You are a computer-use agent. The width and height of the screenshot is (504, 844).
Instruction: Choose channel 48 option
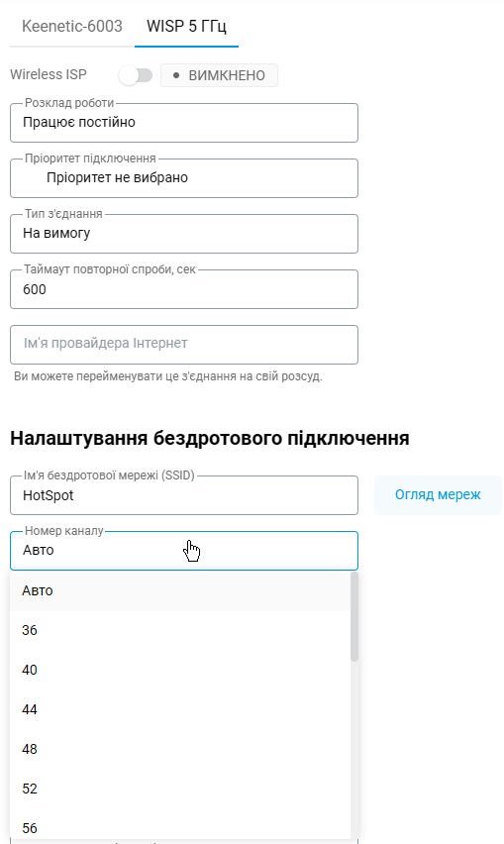pos(179,749)
